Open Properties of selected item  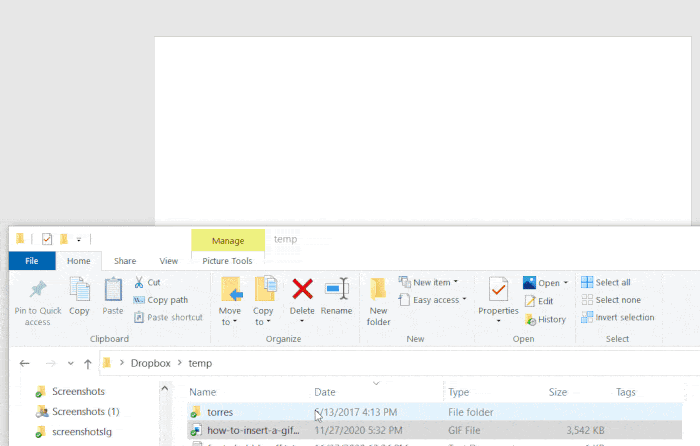[498, 291]
